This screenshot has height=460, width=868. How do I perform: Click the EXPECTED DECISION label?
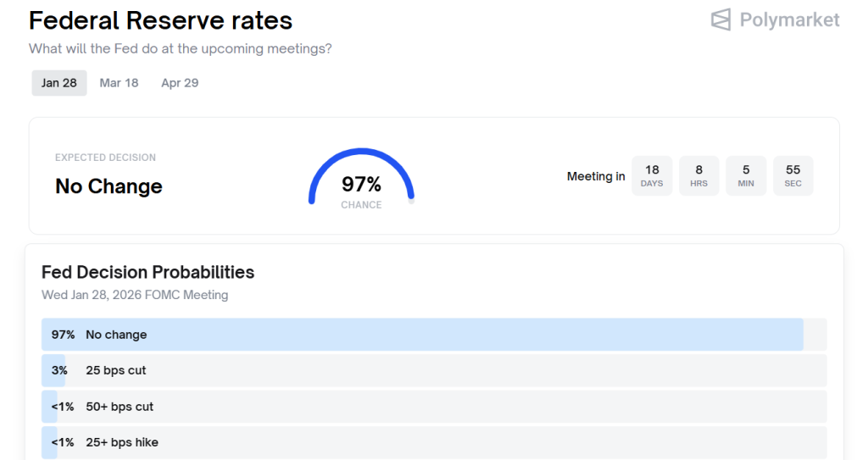coord(105,158)
